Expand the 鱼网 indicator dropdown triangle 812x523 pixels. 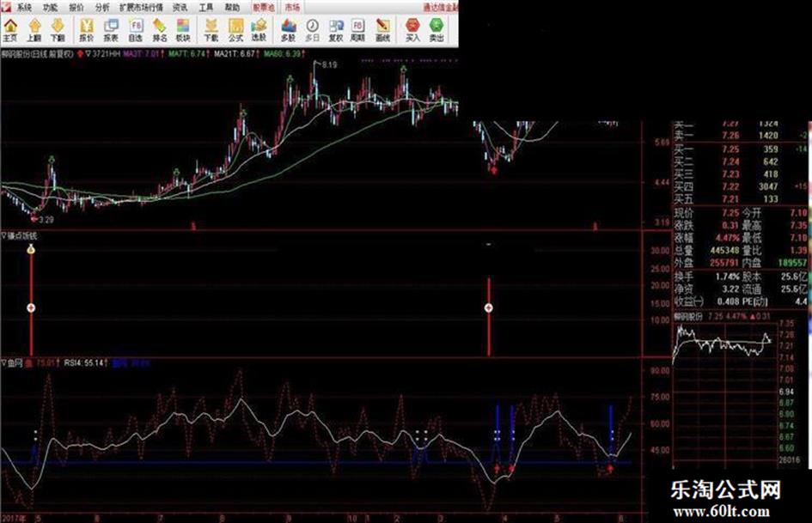tap(4, 363)
